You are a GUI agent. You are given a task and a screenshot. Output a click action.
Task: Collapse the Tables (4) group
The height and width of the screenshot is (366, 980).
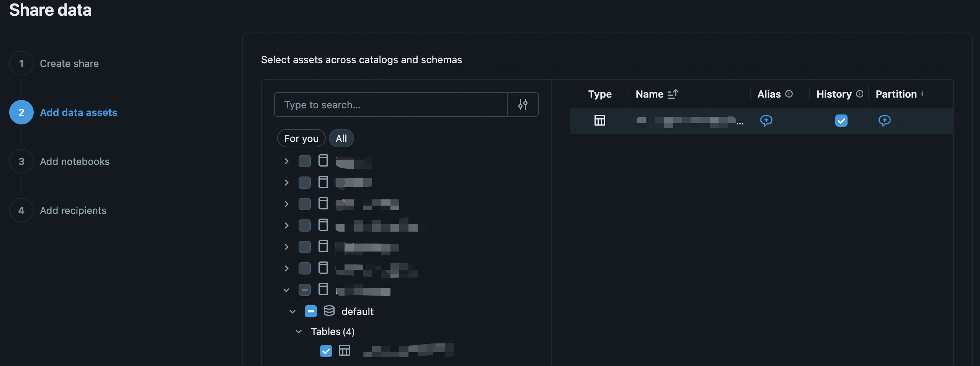(299, 331)
